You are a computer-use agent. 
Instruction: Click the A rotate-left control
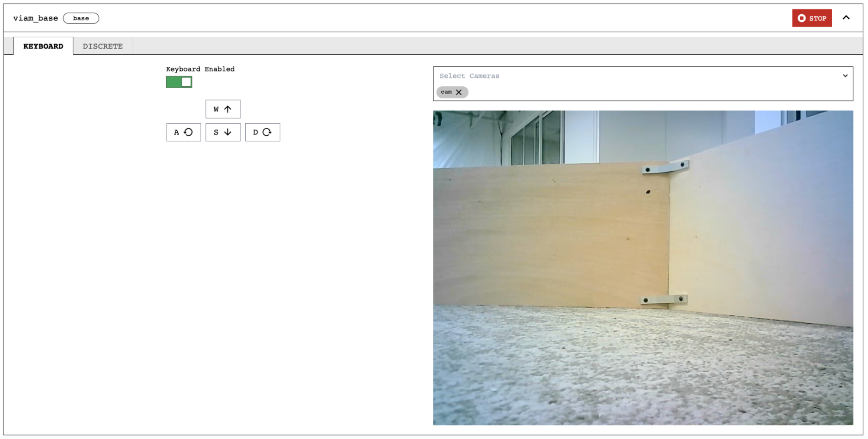[x=183, y=132]
